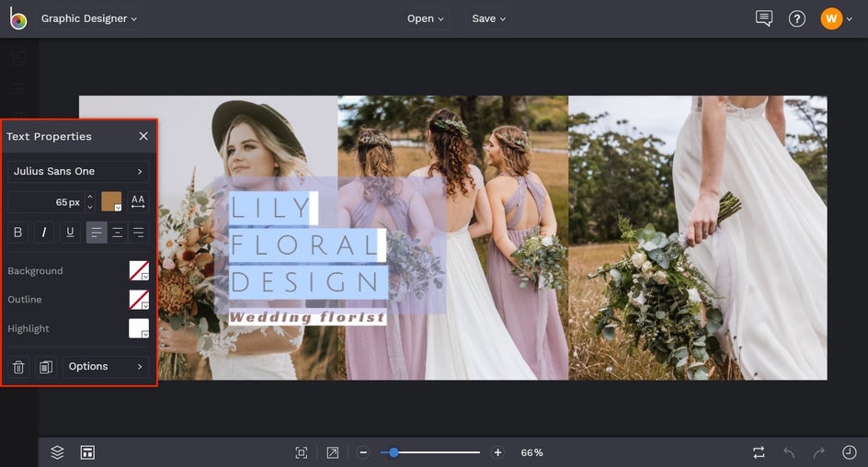The width and height of the screenshot is (868, 467).
Task: Open the Julius Sans One font selector
Action: [78, 172]
